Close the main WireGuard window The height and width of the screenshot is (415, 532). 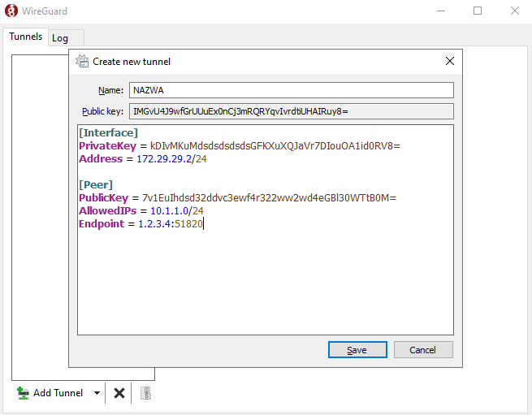point(515,11)
